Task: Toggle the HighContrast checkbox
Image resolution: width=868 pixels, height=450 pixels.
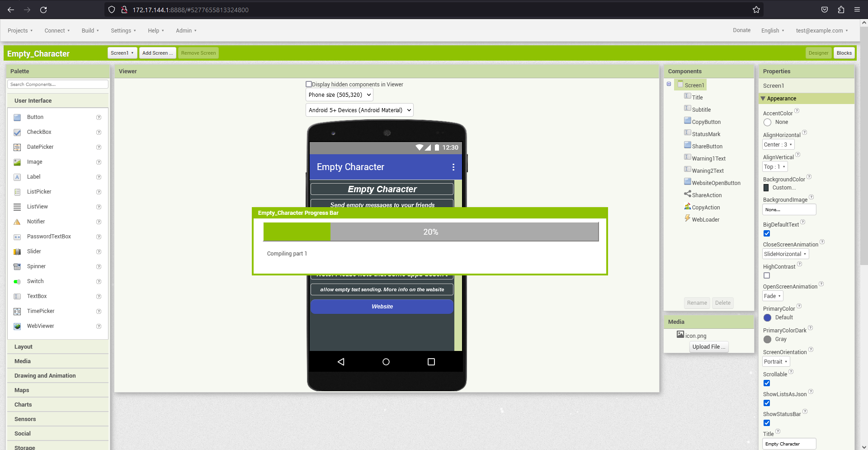Action: (x=767, y=275)
